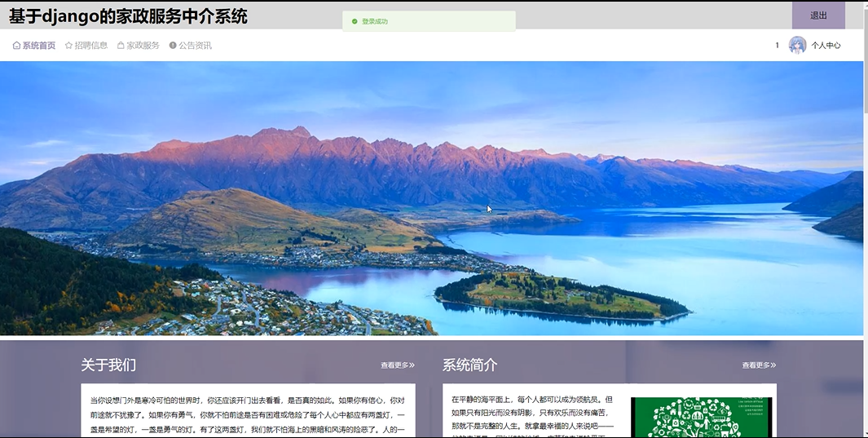Click the home icon beside 系统首页
This screenshot has width=868, height=438.
pos(16,46)
